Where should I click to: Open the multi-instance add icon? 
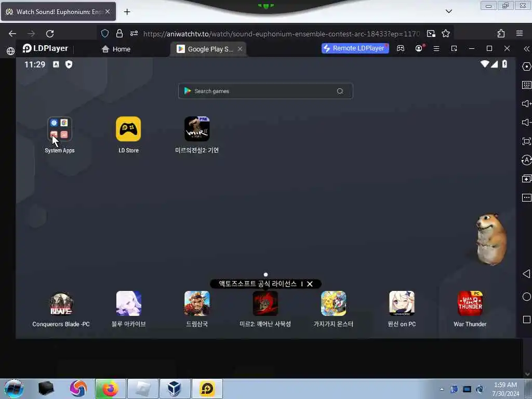coord(527,179)
